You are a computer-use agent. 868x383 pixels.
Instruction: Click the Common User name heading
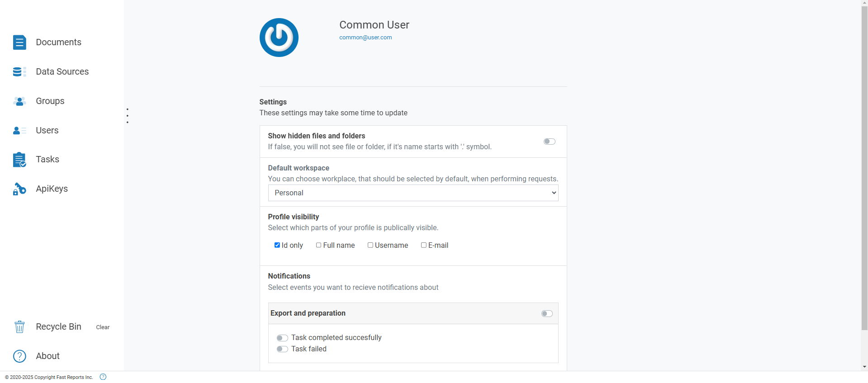coord(374,25)
